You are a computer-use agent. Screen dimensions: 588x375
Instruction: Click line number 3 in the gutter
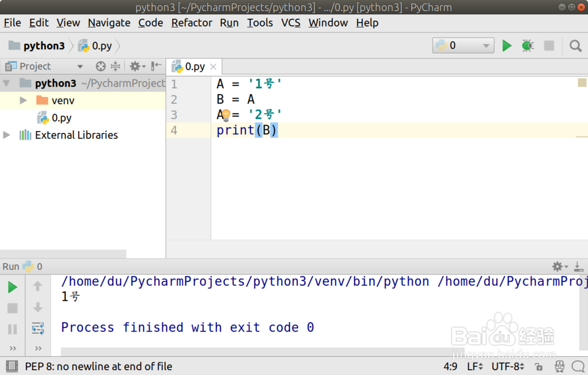click(x=174, y=115)
